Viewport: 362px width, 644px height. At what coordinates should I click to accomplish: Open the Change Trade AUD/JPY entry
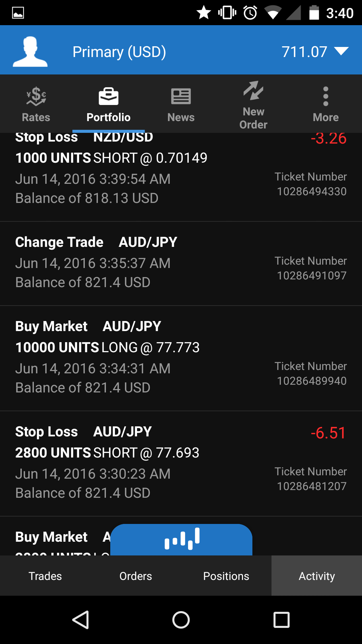[x=181, y=263]
